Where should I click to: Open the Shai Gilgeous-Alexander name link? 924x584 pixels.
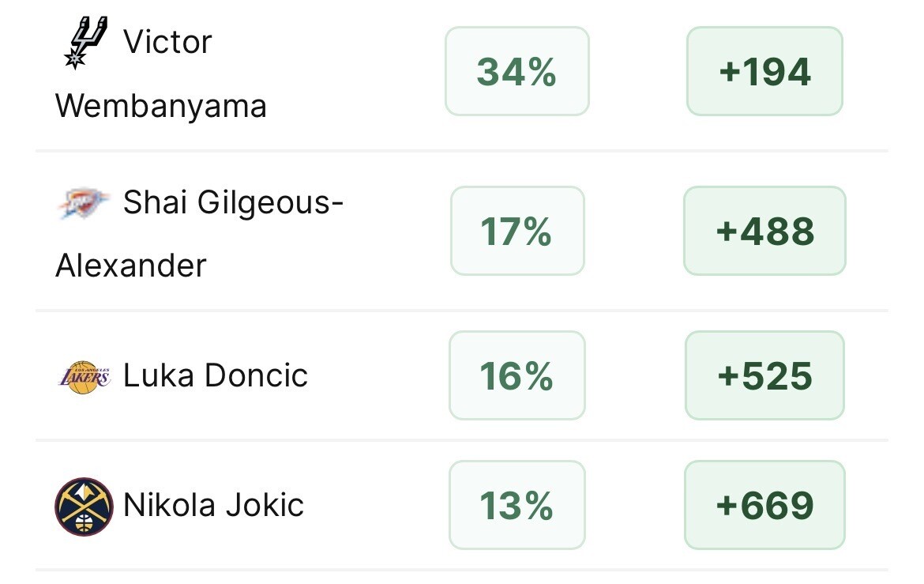click(199, 234)
